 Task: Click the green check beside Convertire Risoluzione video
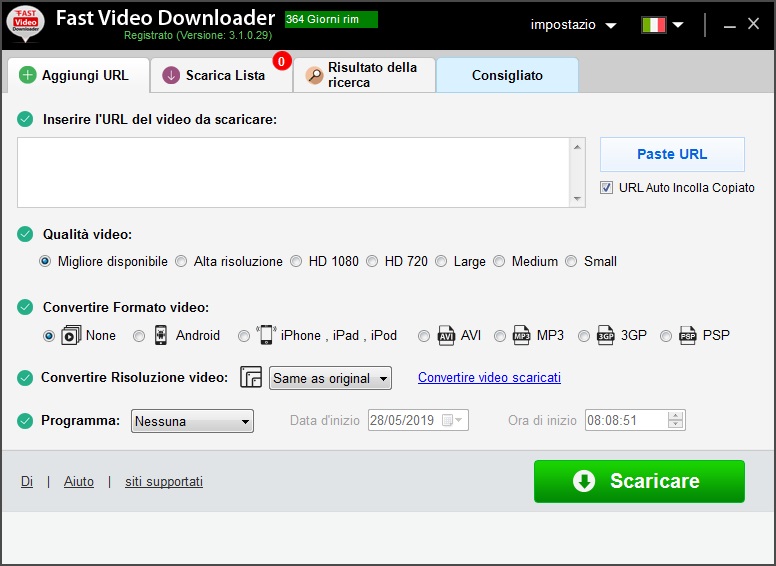[x=25, y=377]
